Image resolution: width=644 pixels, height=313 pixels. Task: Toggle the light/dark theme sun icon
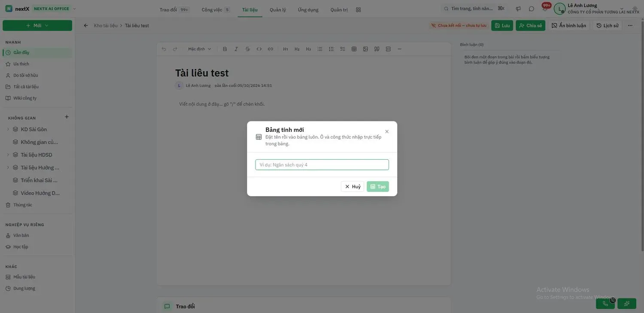click(x=635, y=9)
